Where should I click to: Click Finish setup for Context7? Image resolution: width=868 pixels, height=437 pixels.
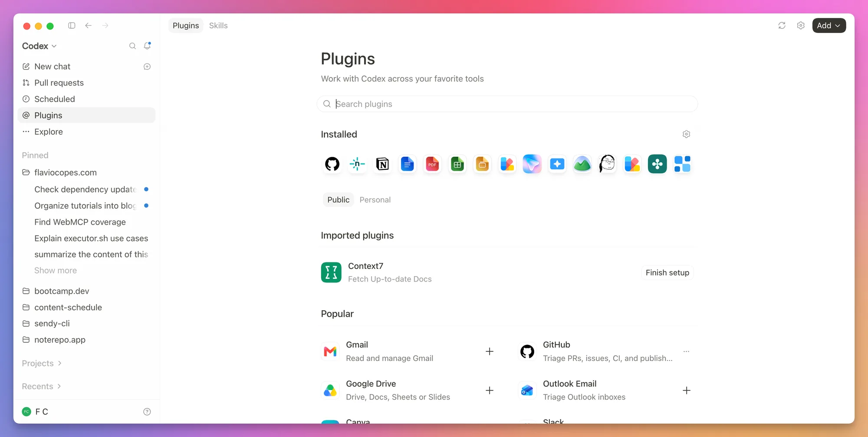point(667,273)
